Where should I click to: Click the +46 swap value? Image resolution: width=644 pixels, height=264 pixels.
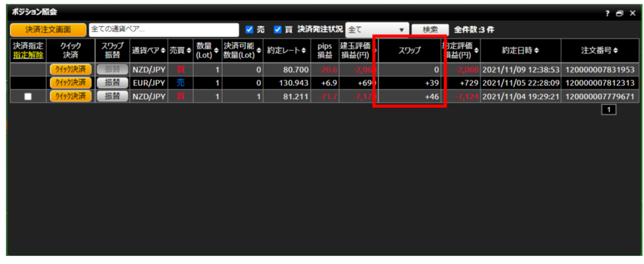click(432, 96)
